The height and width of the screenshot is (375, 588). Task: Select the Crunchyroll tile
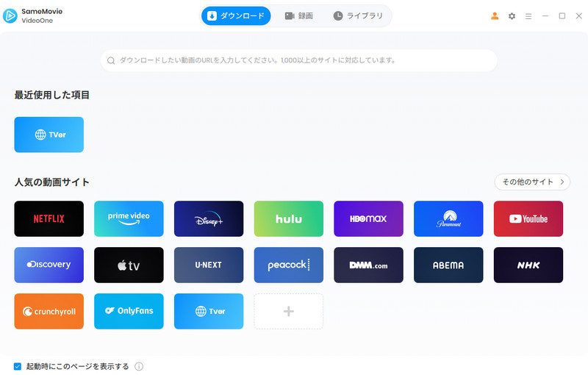tap(49, 311)
